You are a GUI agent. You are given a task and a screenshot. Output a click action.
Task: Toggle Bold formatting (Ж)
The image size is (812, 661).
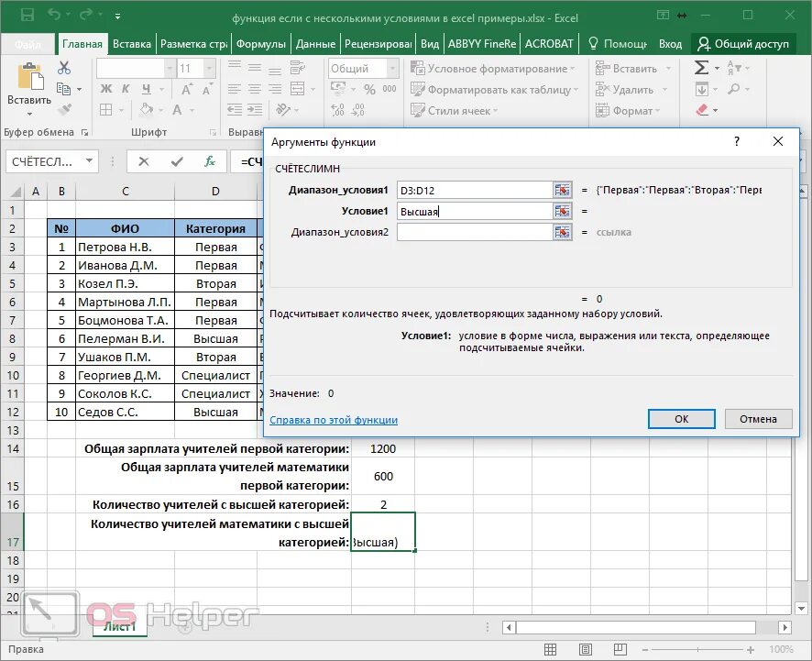pyautogui.click(x=106, y=89)
